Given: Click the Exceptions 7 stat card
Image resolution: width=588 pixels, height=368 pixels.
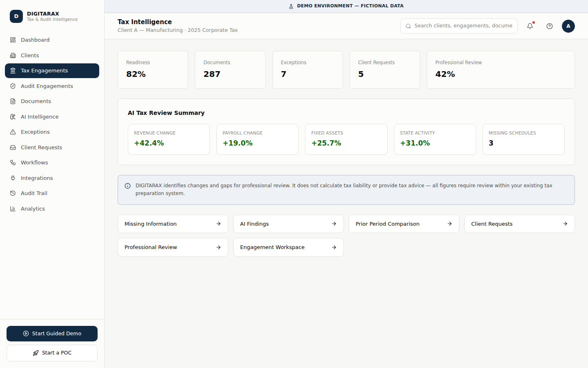Looking at the screenshot, I should coord(307,70).
